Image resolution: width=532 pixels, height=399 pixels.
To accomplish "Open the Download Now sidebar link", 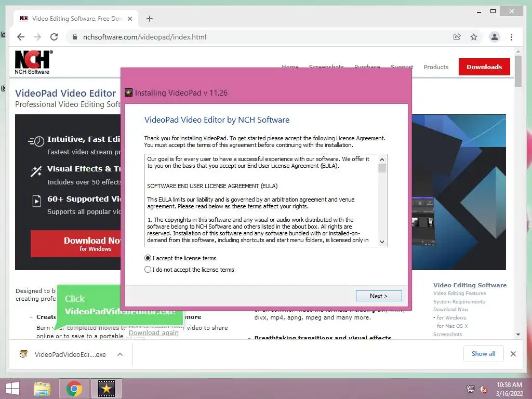I will click(450, 310).
